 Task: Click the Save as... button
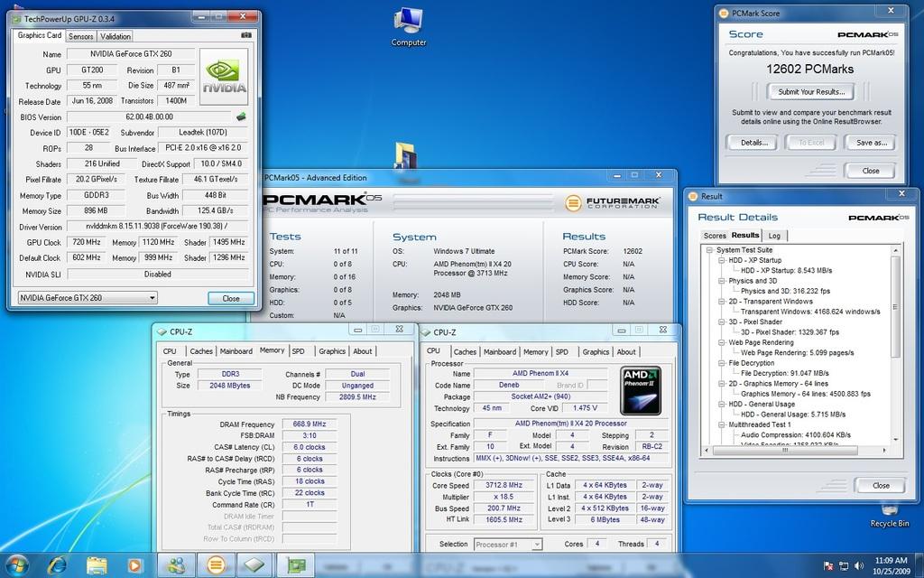click(x=872, y=142)
